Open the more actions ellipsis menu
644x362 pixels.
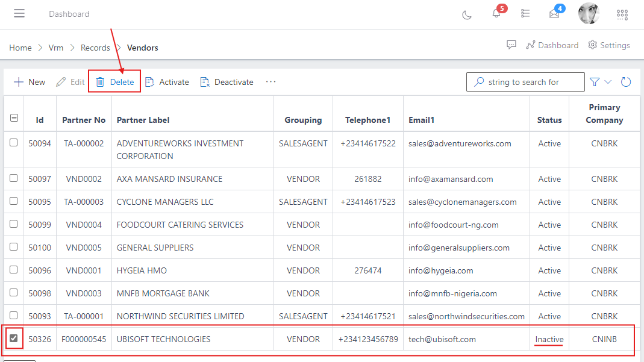[x=270, y=81]
